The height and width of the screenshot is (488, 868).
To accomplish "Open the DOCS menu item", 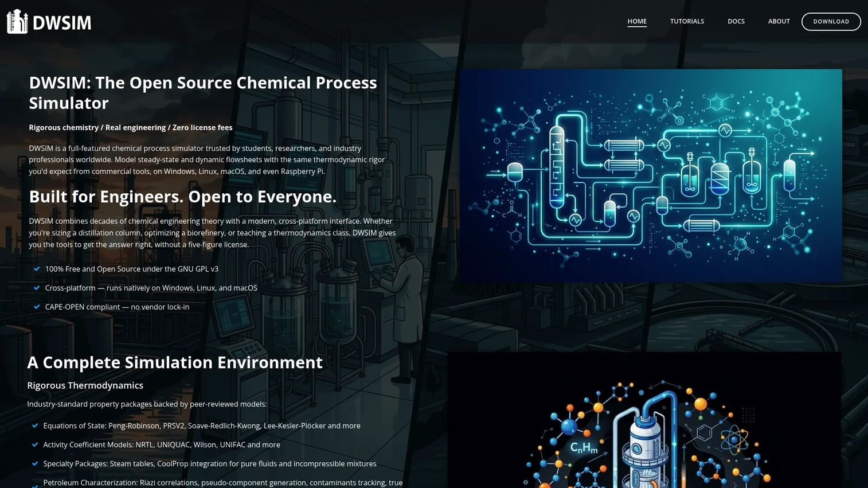I will pyautogui.click(x=736, y=21).
